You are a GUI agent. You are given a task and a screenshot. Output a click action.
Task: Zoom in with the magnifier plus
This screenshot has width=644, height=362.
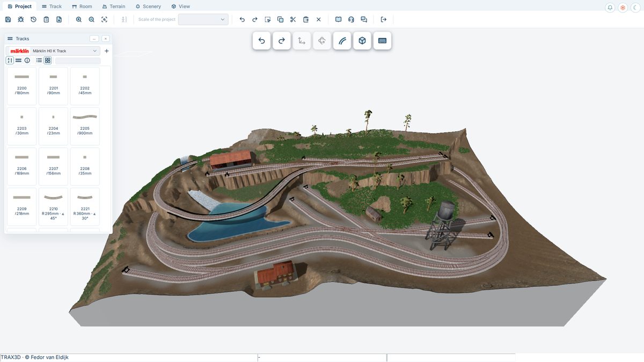tap(79, 19)
